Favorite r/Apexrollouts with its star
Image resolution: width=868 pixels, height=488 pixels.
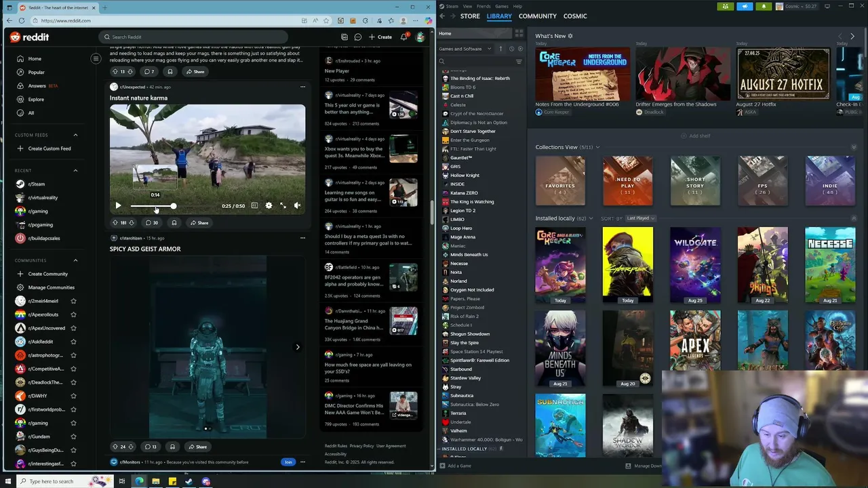pos(73,314)
